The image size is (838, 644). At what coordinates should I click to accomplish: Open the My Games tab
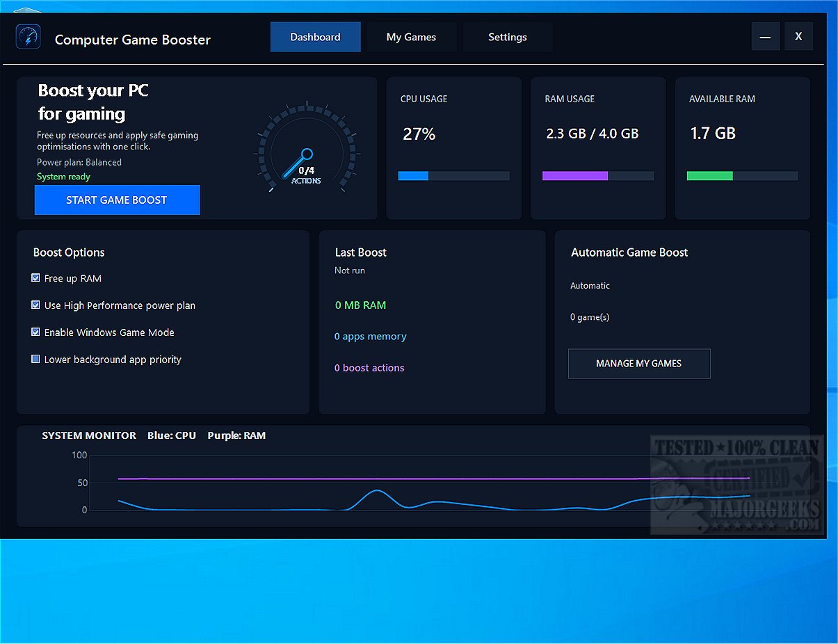(411, 37)
